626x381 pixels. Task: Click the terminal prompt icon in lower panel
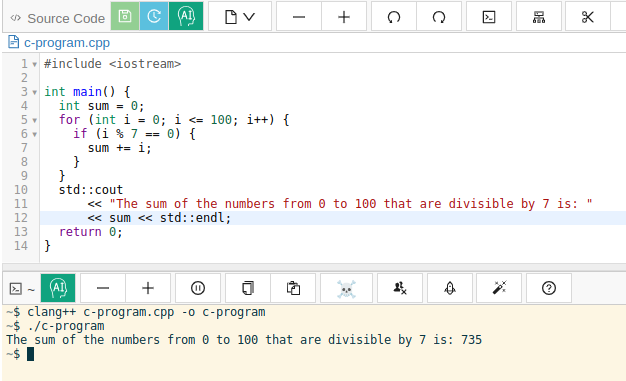16,288
